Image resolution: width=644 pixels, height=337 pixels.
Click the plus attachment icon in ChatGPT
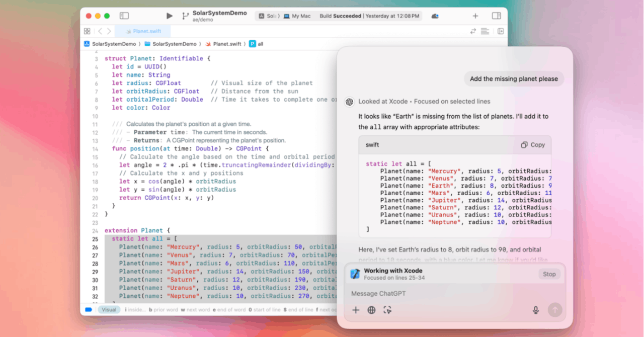tap(356, 310)
